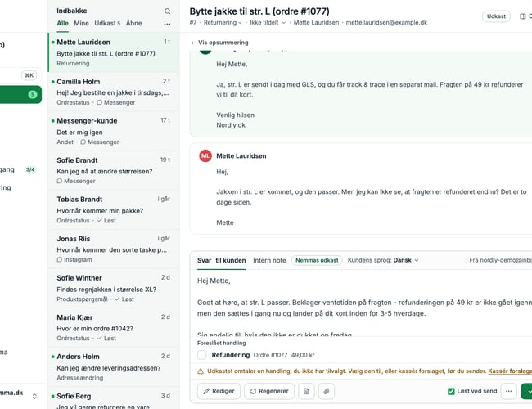Click the Rediger button
Viewport: 532px width, 409px height.
click(x=219, y=391)
